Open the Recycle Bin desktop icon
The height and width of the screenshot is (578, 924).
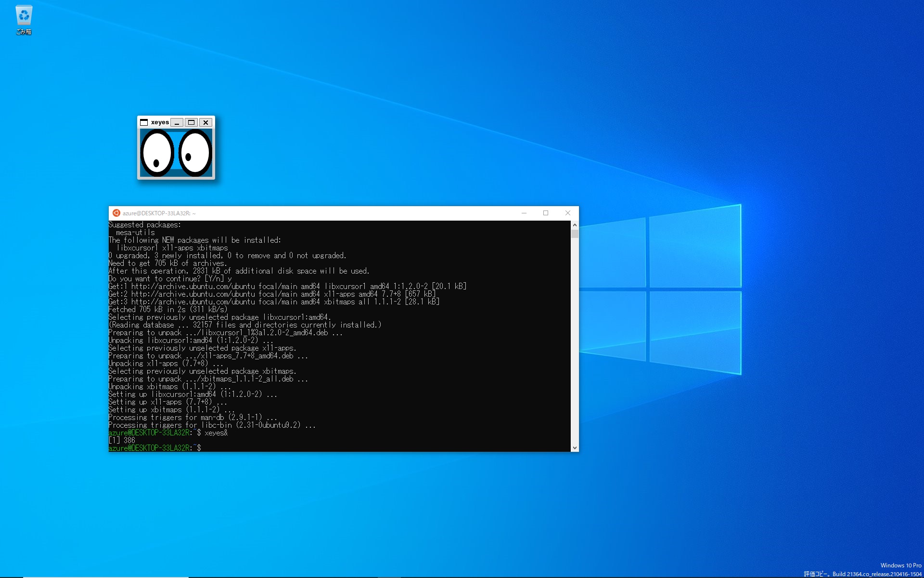pyautogui.click(x=24, y=19)
